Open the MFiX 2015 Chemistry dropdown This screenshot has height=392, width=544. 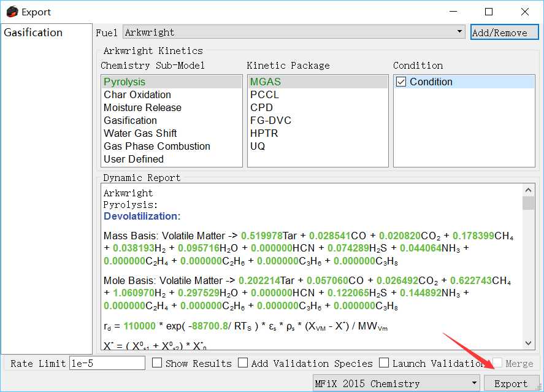click(x=397, y=383)
